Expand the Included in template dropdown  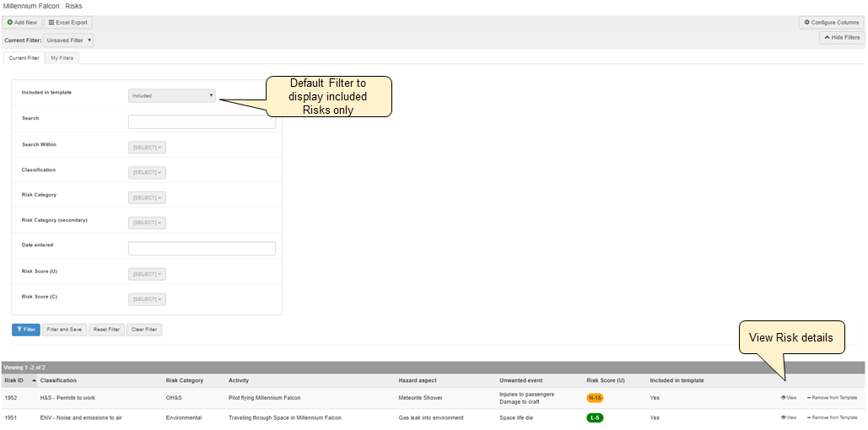click(x=172, y=96)
